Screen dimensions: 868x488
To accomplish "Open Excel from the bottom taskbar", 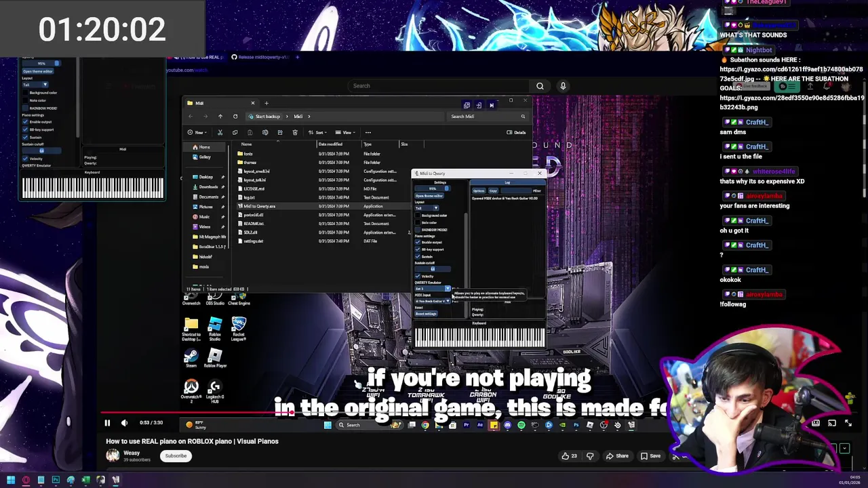I will 86,480.
